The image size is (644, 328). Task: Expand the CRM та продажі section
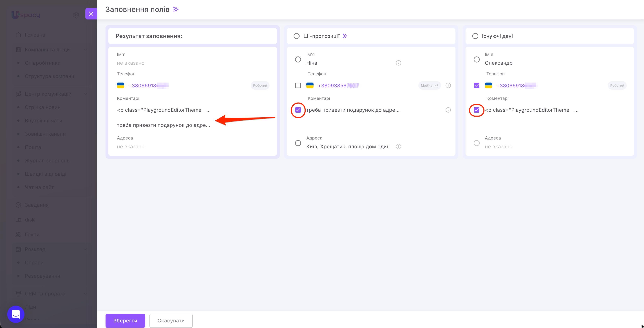pos(85,293)
